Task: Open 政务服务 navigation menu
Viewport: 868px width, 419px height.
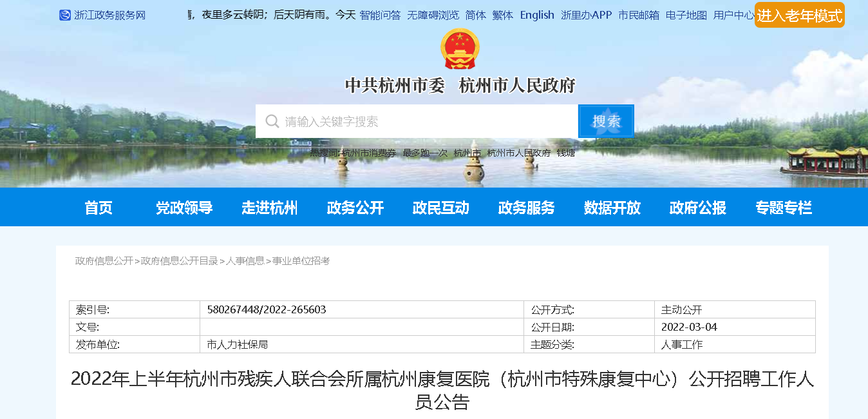Action: pyautogui.click(x=527, y=208)
